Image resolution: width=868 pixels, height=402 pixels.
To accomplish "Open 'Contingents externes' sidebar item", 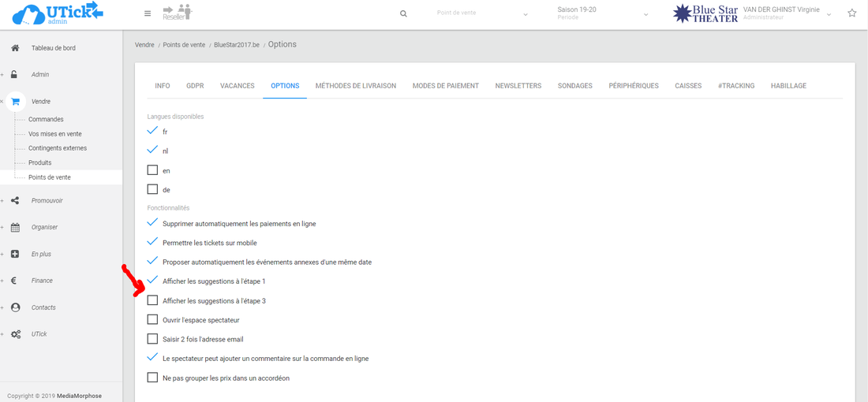I will (58, 148).
